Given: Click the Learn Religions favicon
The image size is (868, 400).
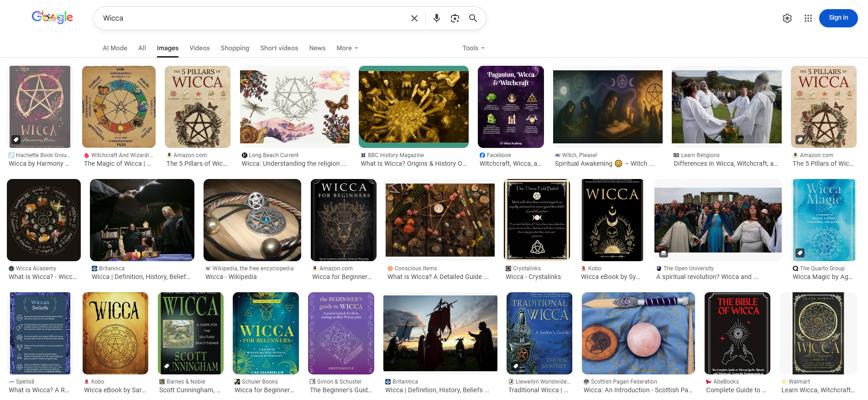Looking at the screenshot, I should tap(676, 155).
